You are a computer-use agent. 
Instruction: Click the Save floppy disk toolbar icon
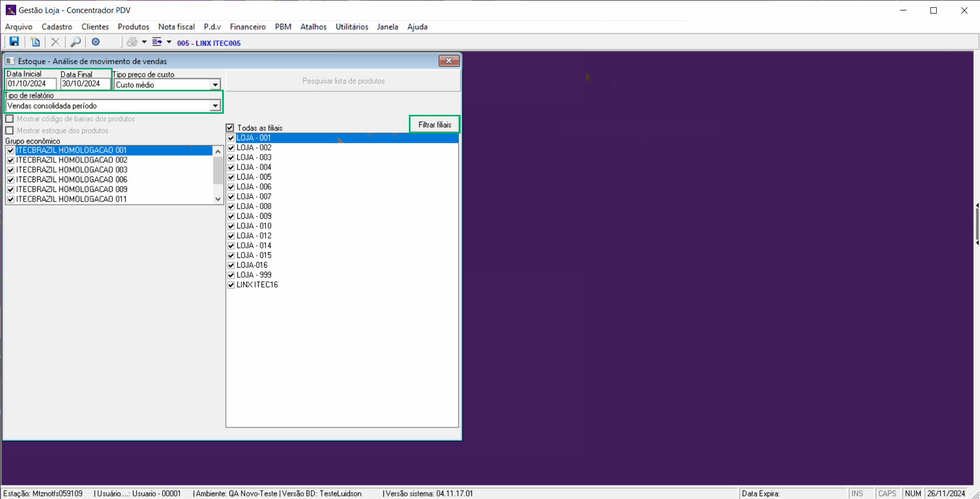pos(14,42)
